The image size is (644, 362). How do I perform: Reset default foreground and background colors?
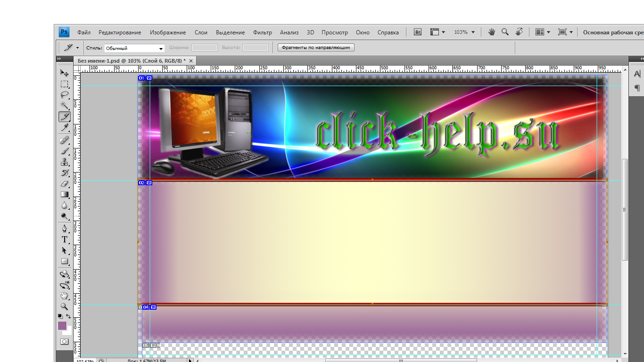(60, 316)
